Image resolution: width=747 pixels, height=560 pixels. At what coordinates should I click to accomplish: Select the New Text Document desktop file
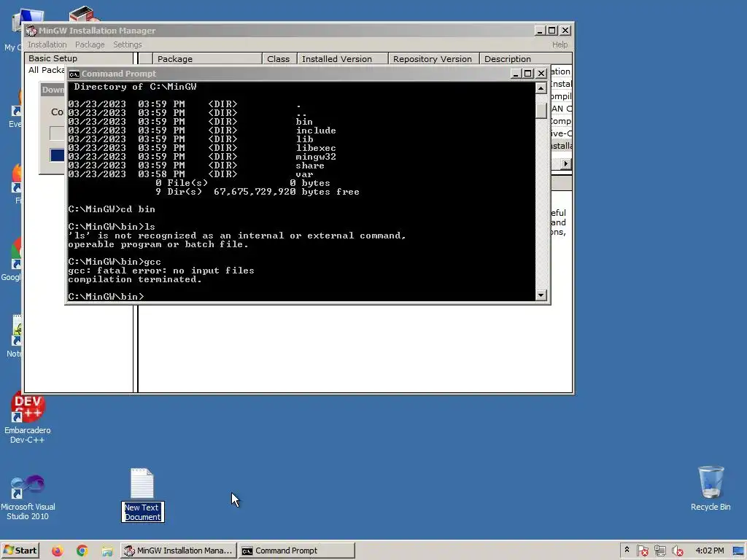[142, 495]
